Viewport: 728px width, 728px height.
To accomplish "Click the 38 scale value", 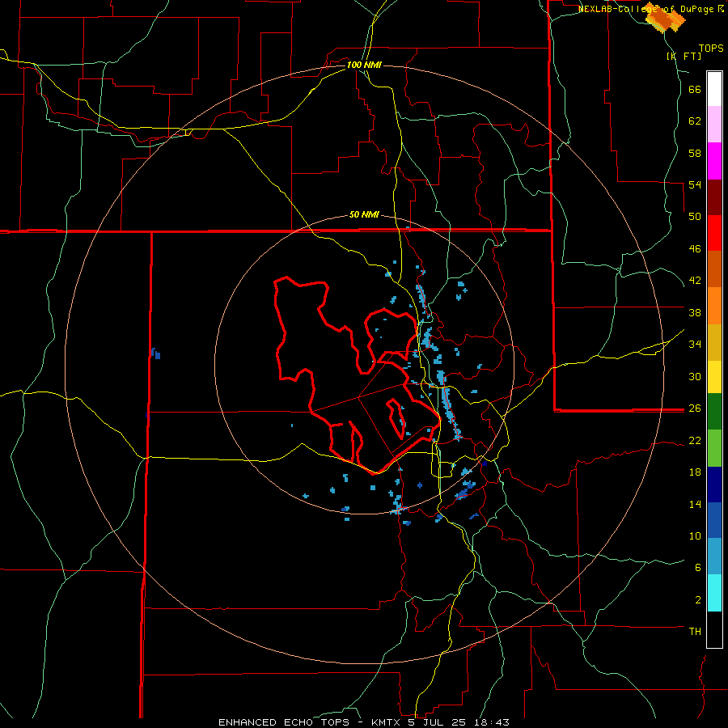I will coord(695,312).
